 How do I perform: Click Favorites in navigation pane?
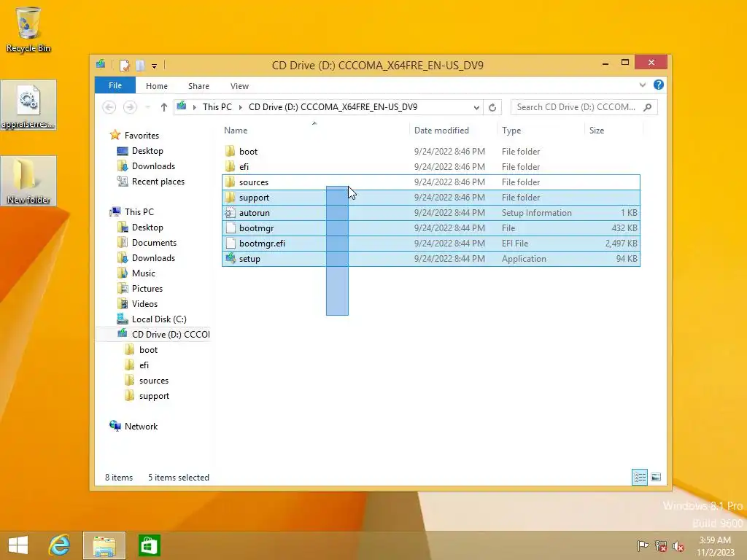coord(142,135)
